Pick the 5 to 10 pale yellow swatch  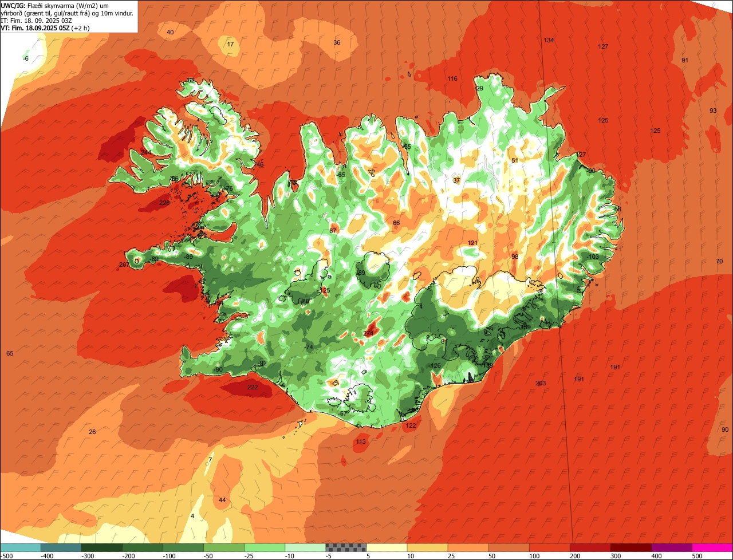(x=387, y=547)
